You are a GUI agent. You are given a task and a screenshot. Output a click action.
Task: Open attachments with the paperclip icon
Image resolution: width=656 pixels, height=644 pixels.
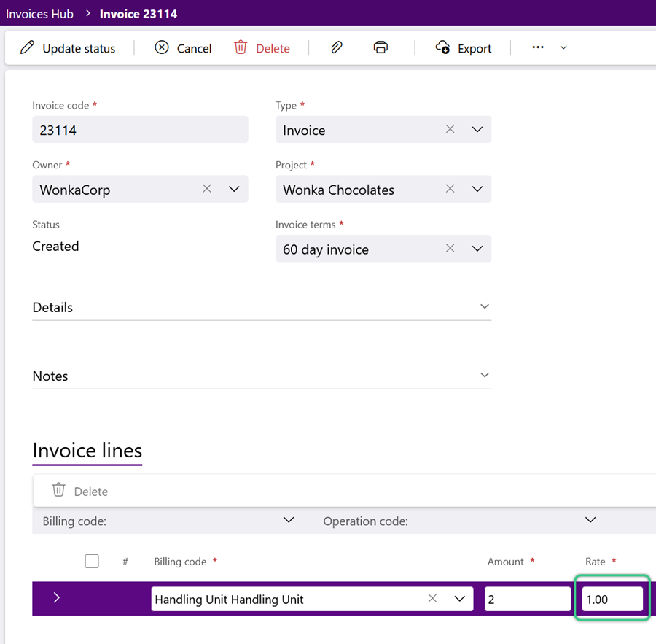point(336,47)
